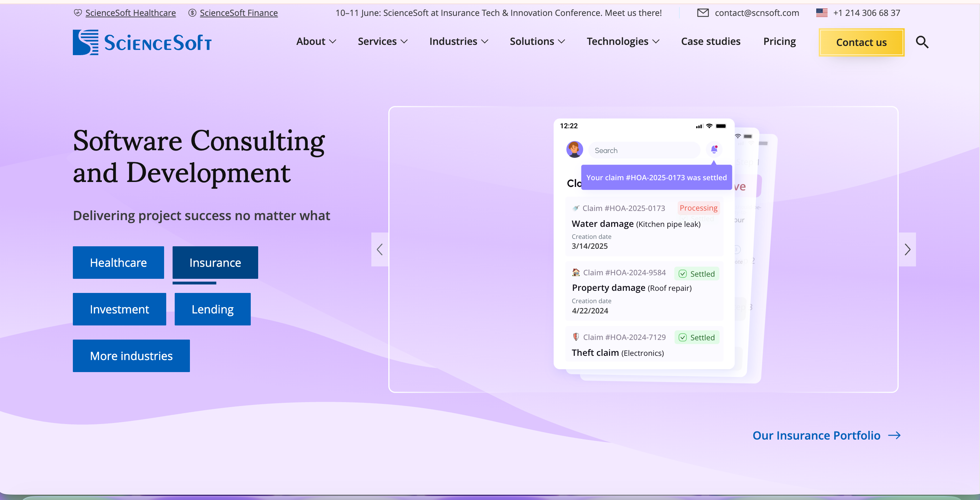Advance to next slide with right arrow
The image size is (980, 500).
coord(907,249)
